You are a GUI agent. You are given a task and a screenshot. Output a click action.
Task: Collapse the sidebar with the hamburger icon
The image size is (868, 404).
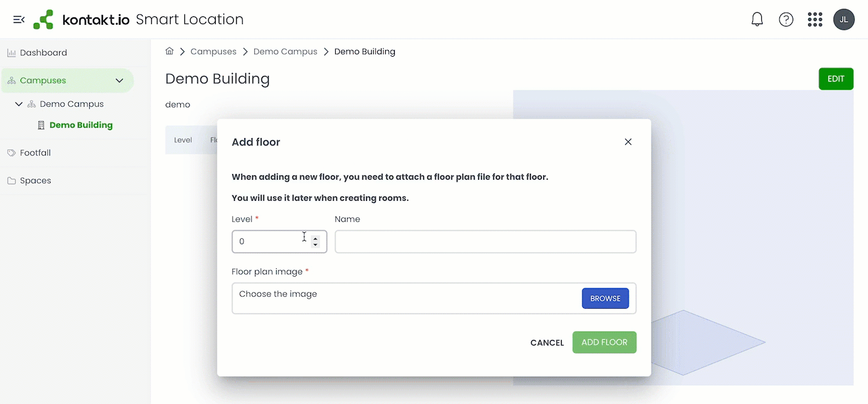click(x=19, y=19)
